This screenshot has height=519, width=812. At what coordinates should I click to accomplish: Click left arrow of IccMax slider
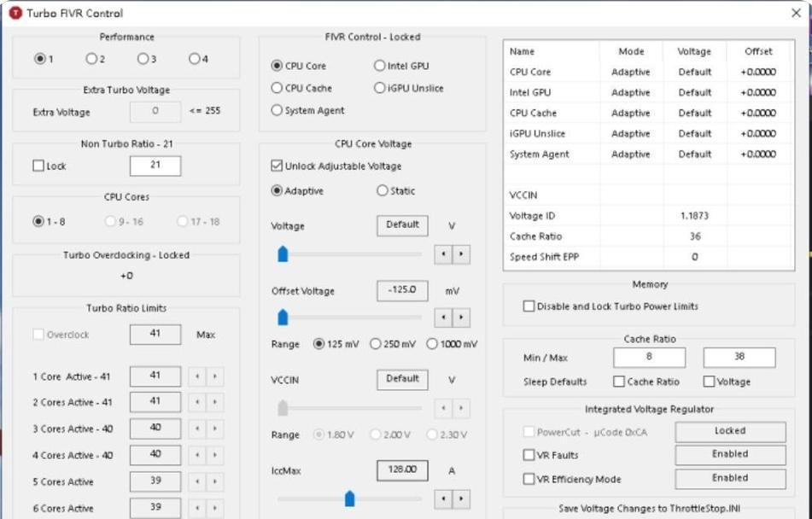tap(443, 499)
